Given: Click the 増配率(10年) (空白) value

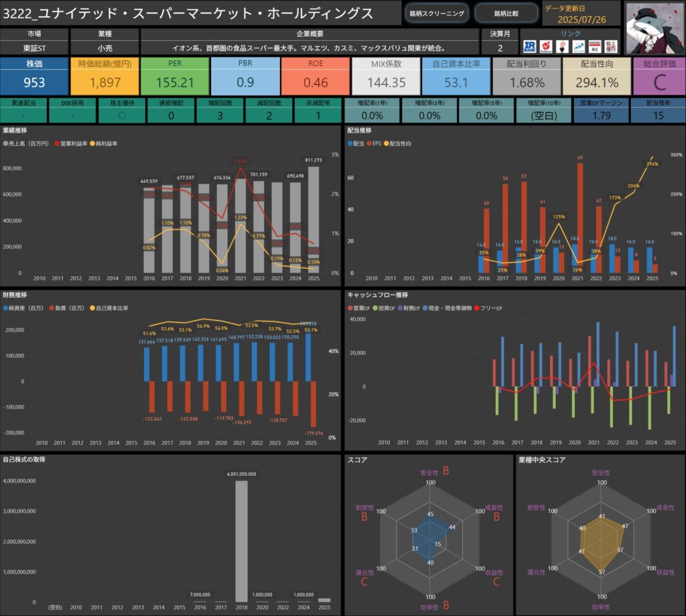Looking at the screenshot, I should (544, 115).
